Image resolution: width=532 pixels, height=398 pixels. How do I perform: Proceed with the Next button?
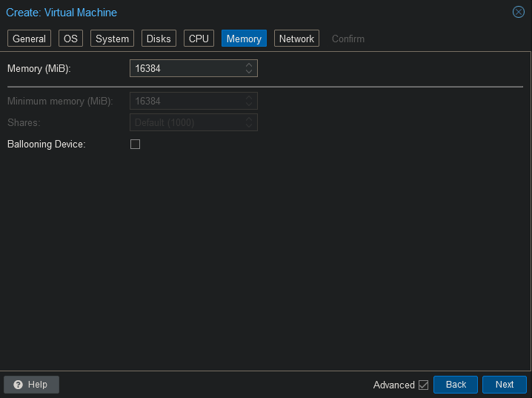coord(504,385)
